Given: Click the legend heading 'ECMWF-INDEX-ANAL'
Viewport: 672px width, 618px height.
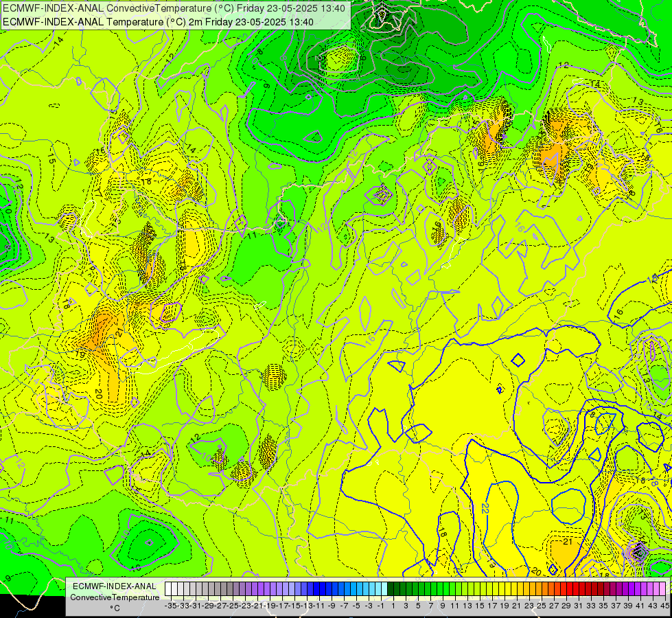Looking at the screenshot, I should [x=115, y=586].
